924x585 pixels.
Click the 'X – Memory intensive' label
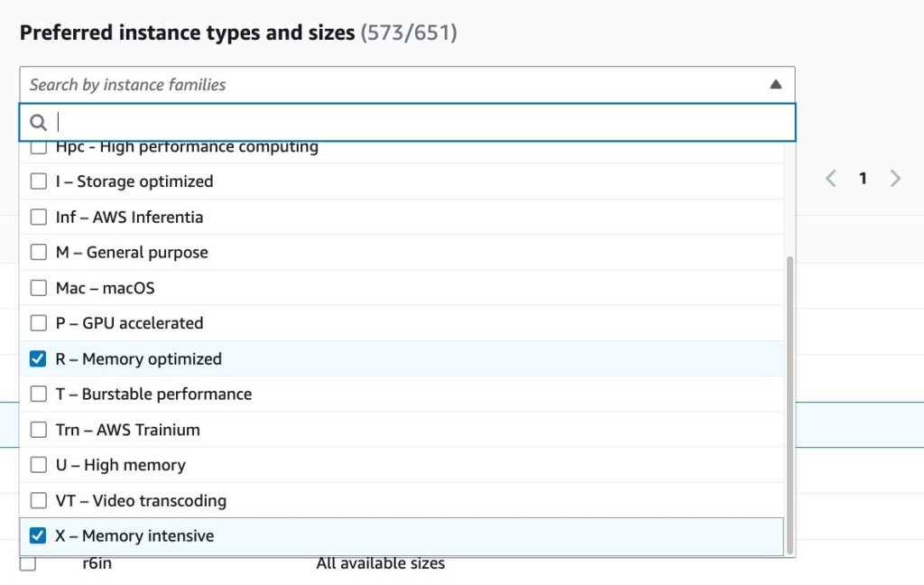click(135, 535)
